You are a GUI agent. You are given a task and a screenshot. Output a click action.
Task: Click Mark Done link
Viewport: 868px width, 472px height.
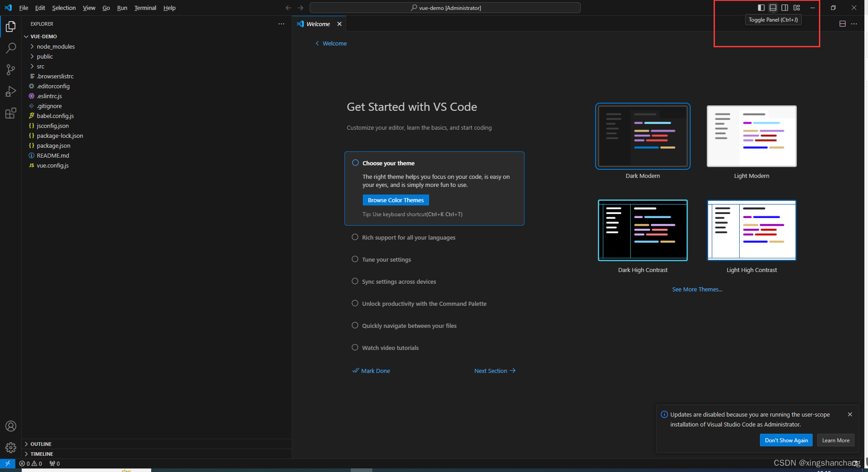pos(371,371)
